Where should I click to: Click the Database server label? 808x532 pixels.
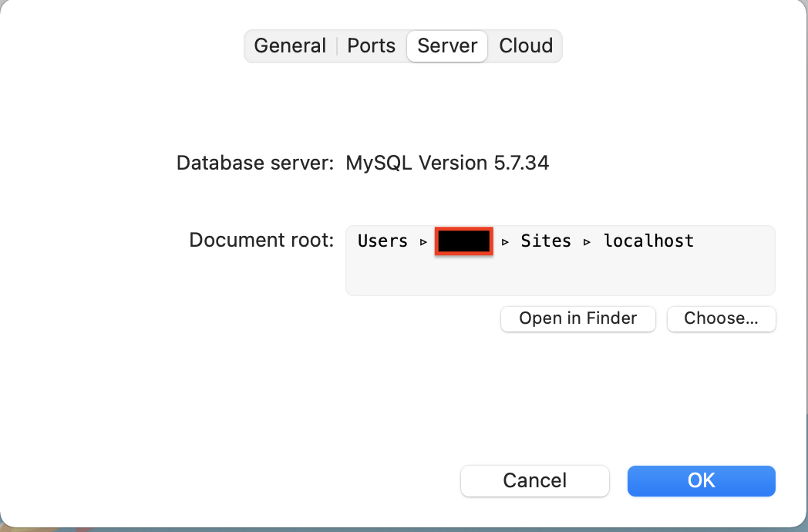[256, 163]
